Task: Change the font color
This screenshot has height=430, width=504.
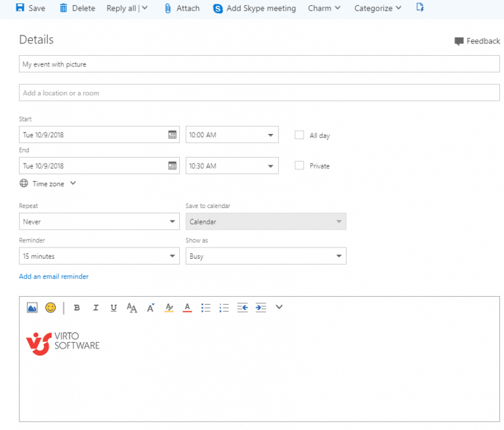Action: point(187,307)
